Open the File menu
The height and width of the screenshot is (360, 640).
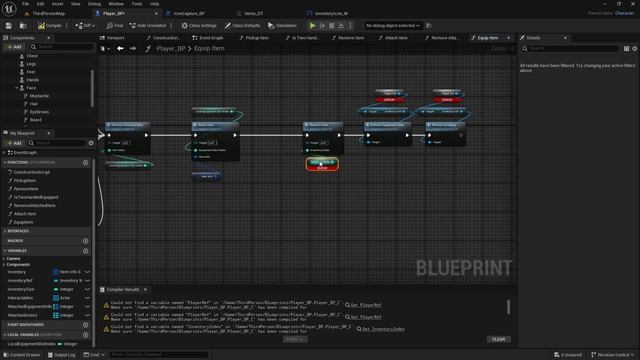[x=25, y=4]
